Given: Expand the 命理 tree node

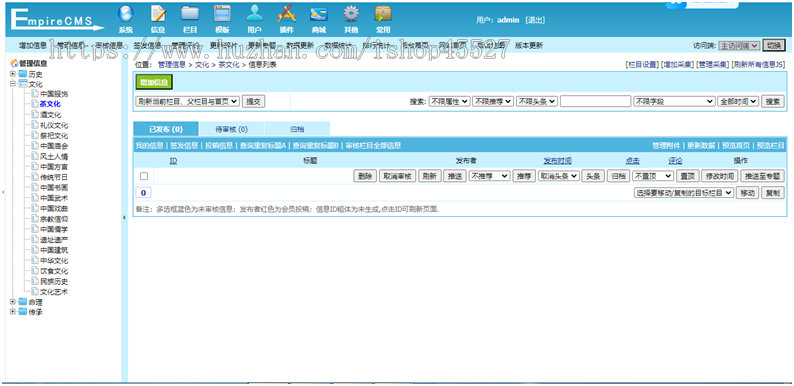Looking at the screenshot, I should coord(13,302).
